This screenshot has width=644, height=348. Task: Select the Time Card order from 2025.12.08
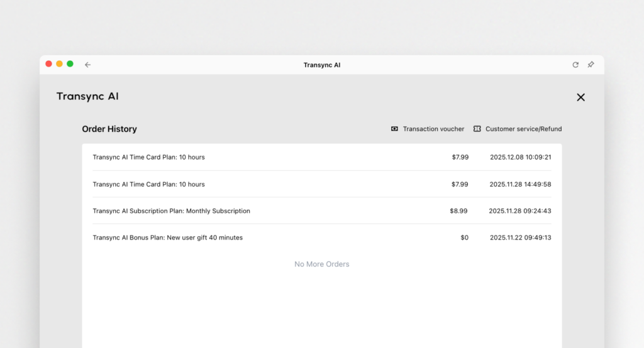pyautogui.click(x=148, y=157)
